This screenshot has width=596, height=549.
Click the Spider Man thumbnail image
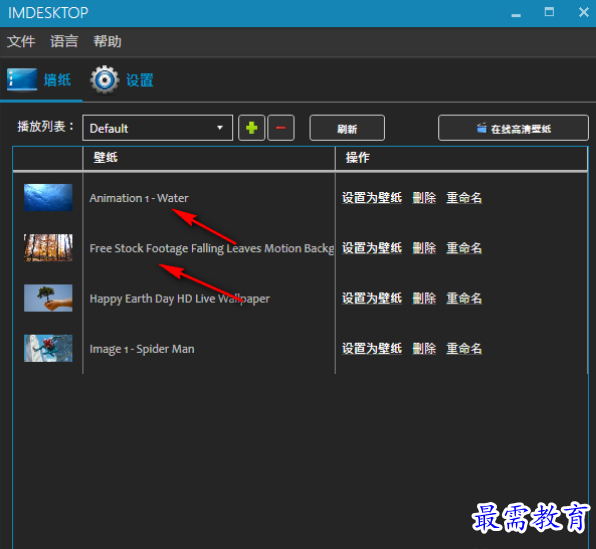[x=48, y=348]
